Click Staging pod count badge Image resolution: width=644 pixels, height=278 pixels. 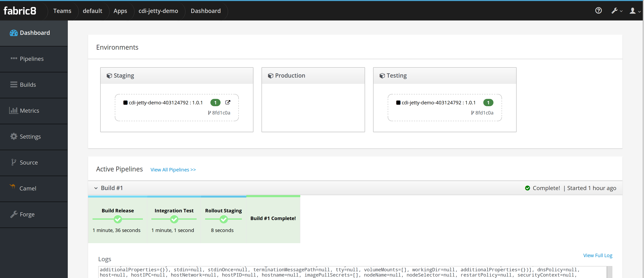coord(215,103)
